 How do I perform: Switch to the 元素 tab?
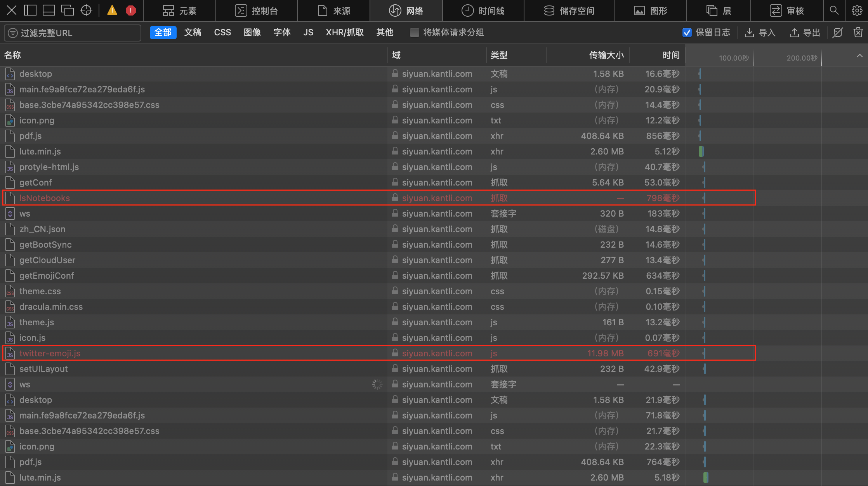[179, 10]
